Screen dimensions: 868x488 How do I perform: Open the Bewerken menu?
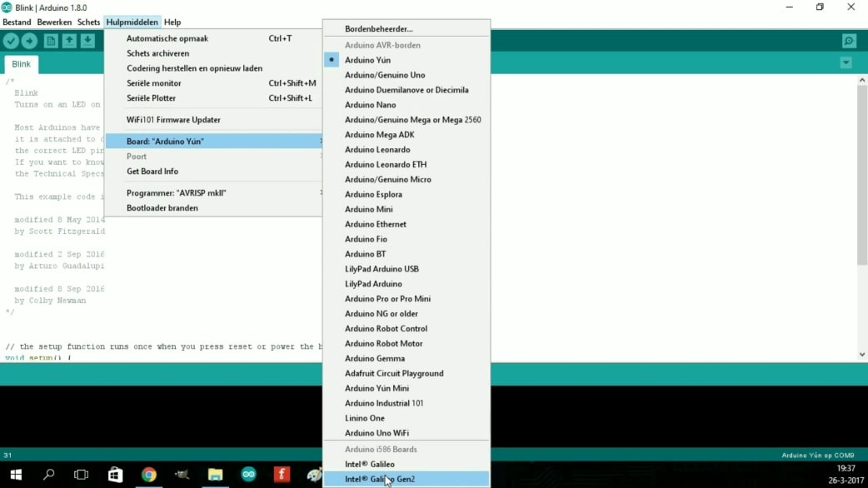54,22
